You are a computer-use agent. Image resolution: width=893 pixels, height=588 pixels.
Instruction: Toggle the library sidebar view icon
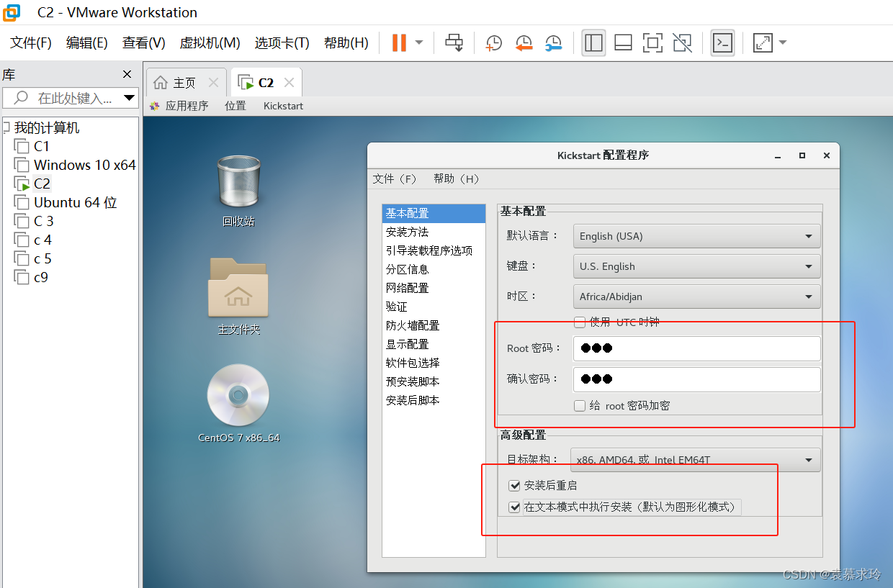click(594, 43)
